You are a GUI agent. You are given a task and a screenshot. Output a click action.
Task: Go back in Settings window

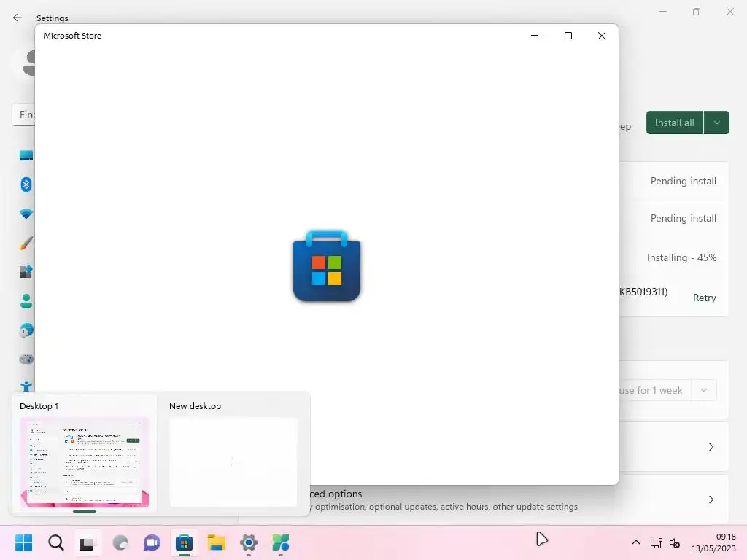tap(18, 17)
